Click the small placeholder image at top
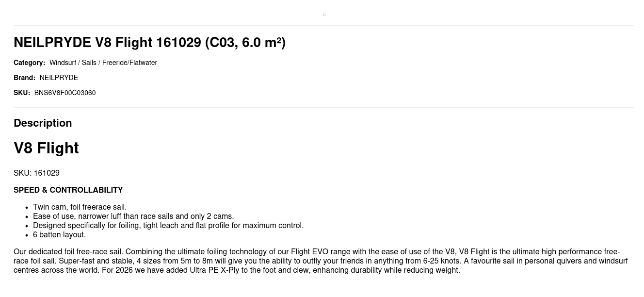 click(x=324, y=15)
